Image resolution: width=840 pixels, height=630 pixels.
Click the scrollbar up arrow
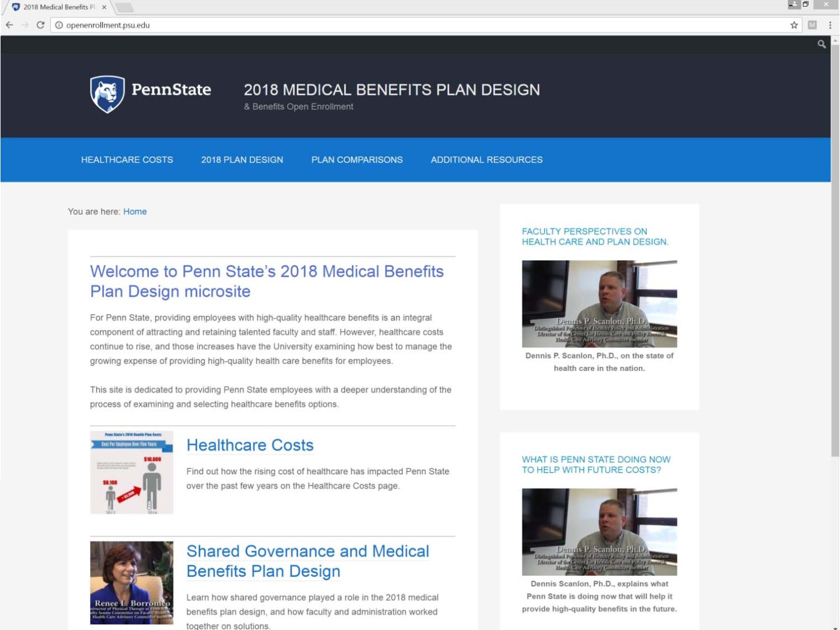click(x=835, y=40)
